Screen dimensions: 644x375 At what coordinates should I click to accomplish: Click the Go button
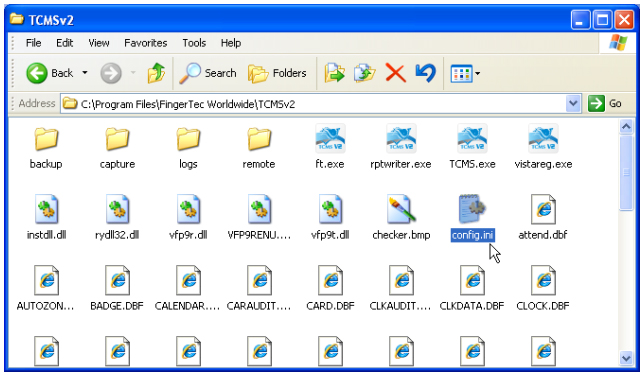605,104
